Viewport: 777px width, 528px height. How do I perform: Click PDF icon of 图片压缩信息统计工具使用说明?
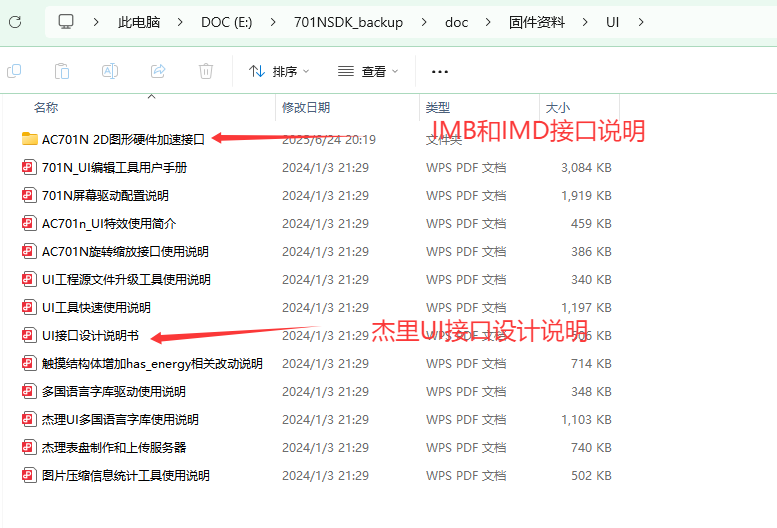coord(29,475)
